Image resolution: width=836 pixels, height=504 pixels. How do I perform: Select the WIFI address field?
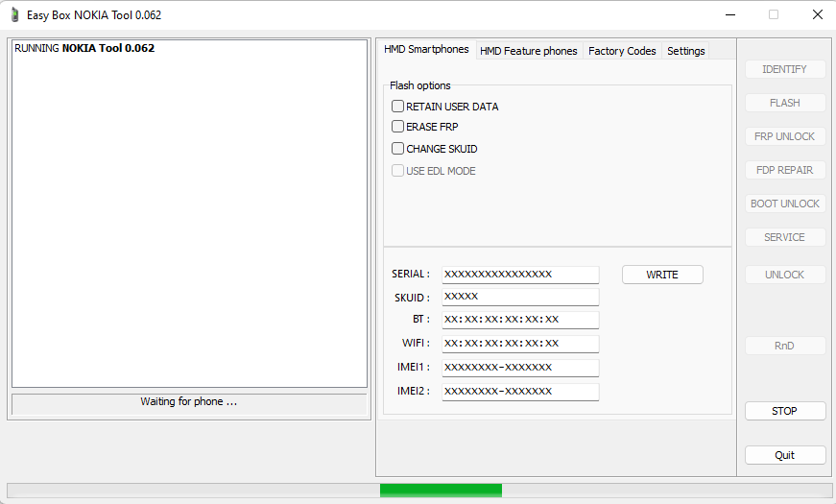coord(520,344)
